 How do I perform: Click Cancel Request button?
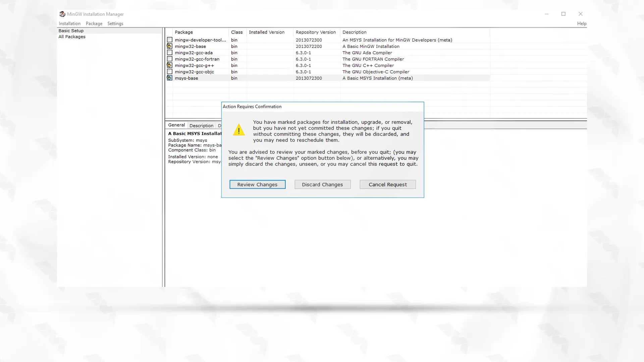[387, 184]
